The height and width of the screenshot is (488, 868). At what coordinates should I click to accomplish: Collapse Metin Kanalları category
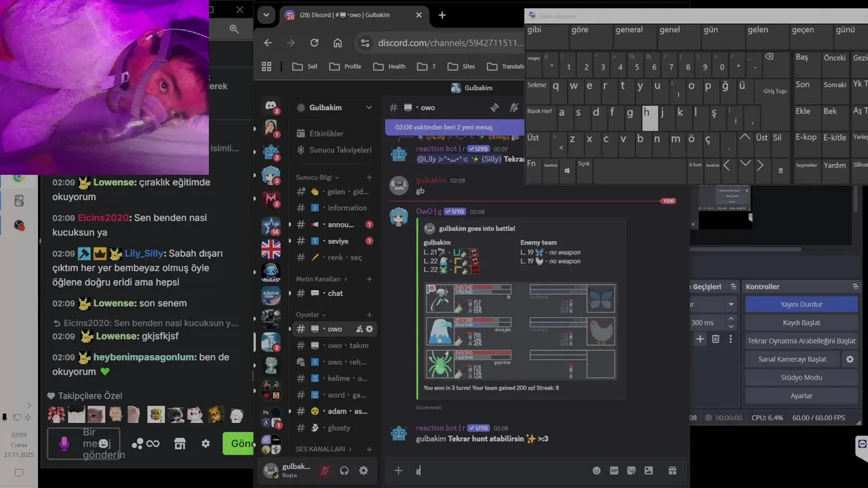click(321, 279)
